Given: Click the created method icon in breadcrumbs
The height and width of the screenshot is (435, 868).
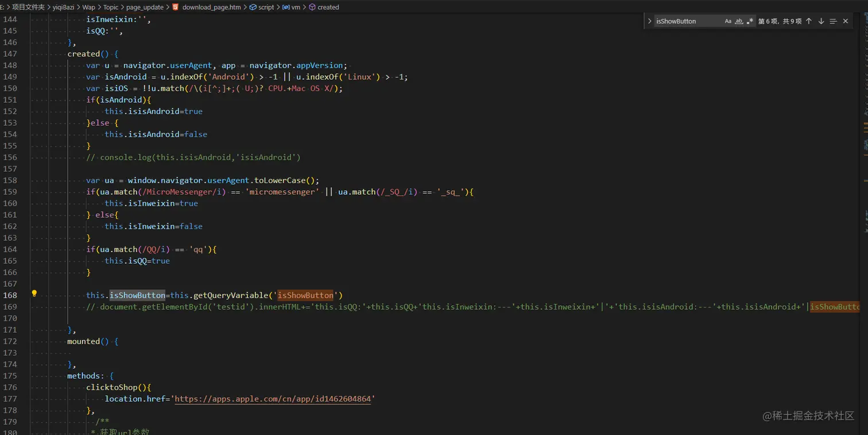Looking at the screenshot, I should pos(312,7).
